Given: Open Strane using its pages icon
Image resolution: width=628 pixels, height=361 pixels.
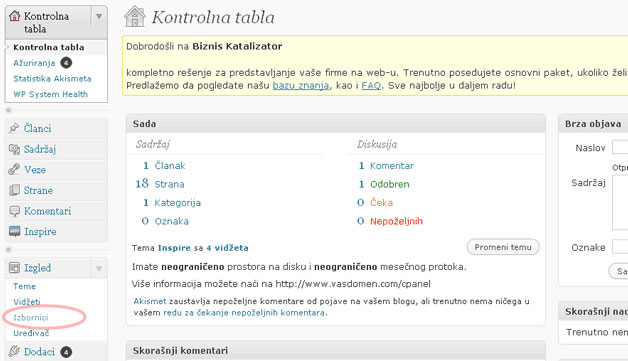Looking at the screenshot, I should [14, 190].
